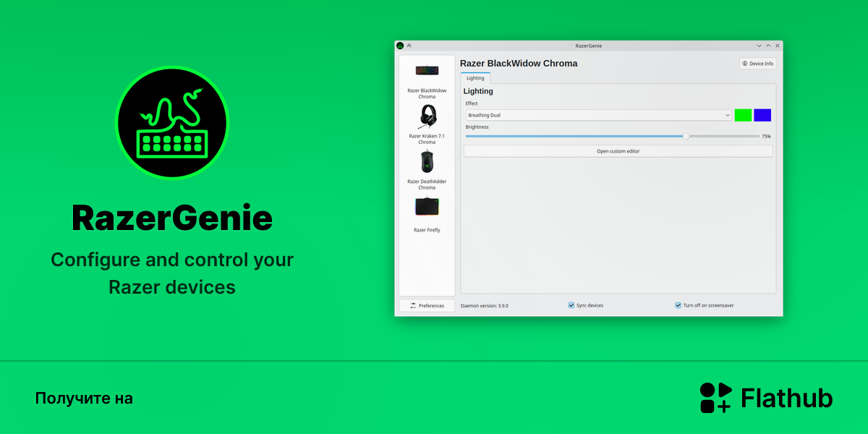Pick the blue color swatch
868x434 pixels.
click(x=762, y=115)
